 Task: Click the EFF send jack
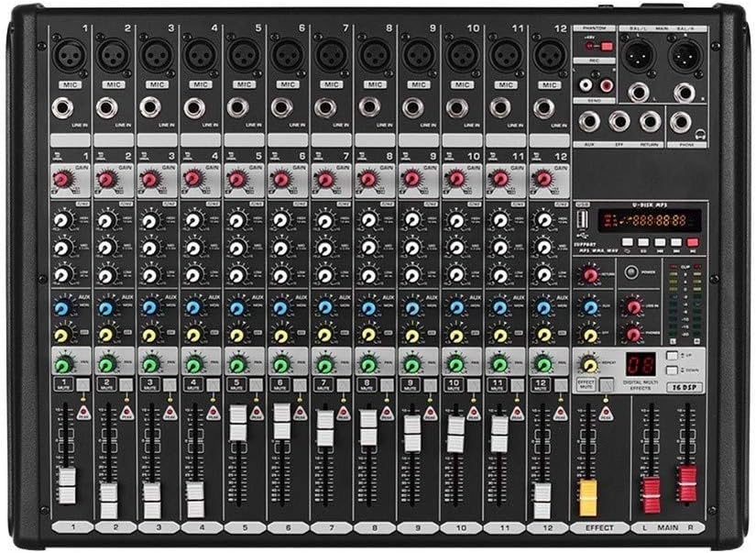[x=619, y=122]
